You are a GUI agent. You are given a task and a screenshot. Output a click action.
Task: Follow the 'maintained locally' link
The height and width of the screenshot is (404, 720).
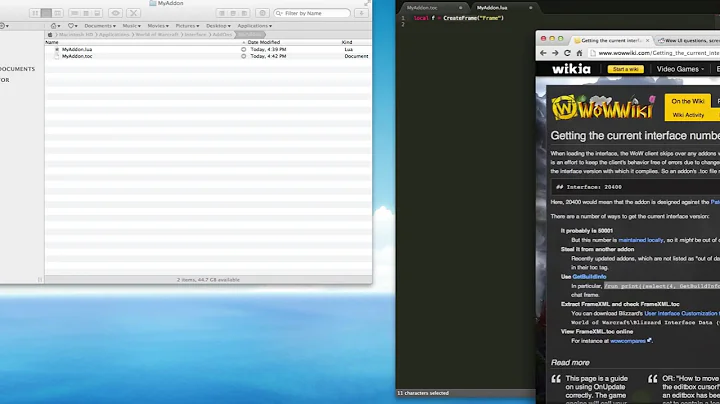pyautogui.click(x=641, y=240)
